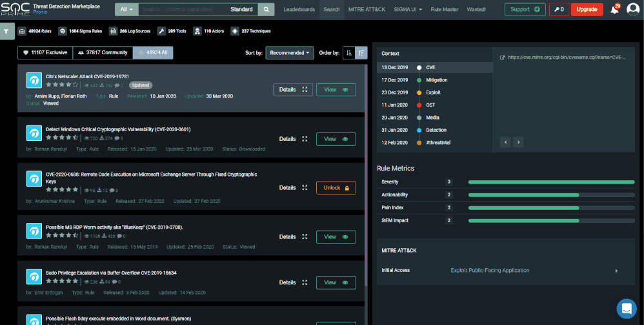The image size is (644, 325).
Task: Go to previous context item arrow
Action: pos(505,142)
